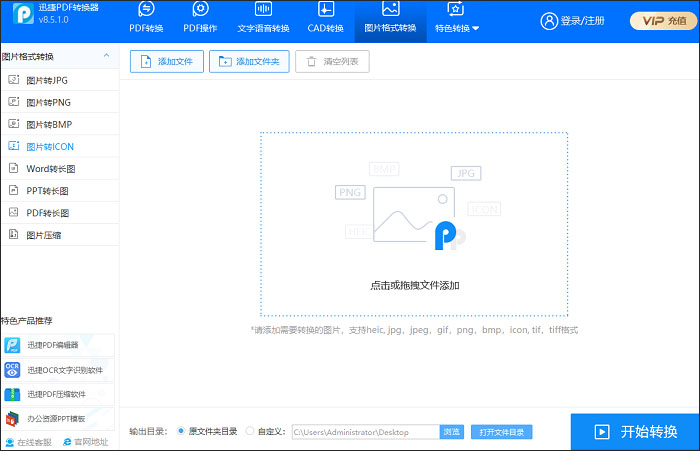The image size is (700, 451).
Task: Click the 迅捷PDF编辑器 product icon
Action: [x=12, y=345]
